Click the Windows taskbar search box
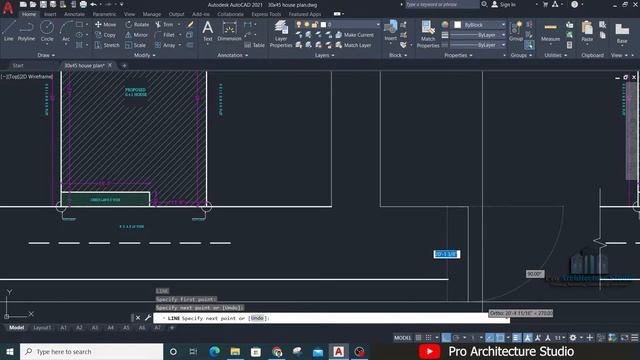This screenshot has width=640, height=360. [91, 351]
